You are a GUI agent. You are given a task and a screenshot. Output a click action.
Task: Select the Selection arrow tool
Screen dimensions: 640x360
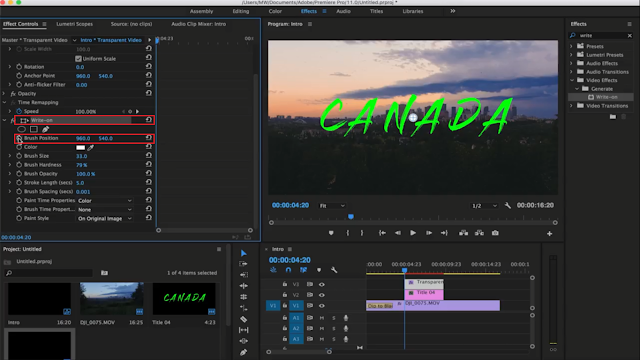coord(244,253)
